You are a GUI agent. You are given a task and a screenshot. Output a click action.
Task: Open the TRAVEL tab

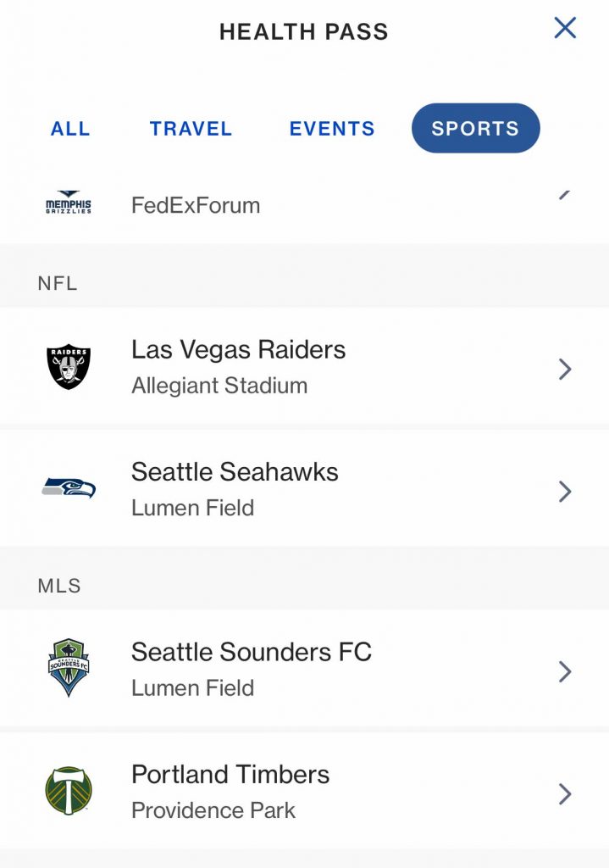191,129
